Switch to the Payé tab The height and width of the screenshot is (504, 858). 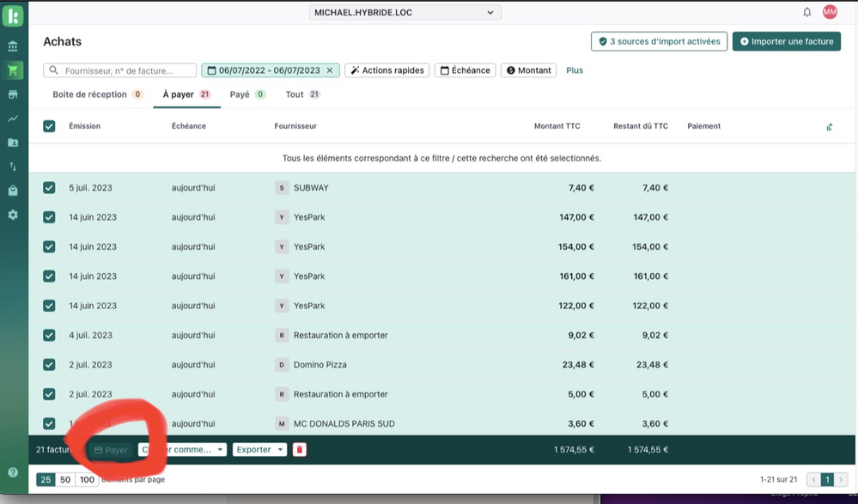(240, 94)
